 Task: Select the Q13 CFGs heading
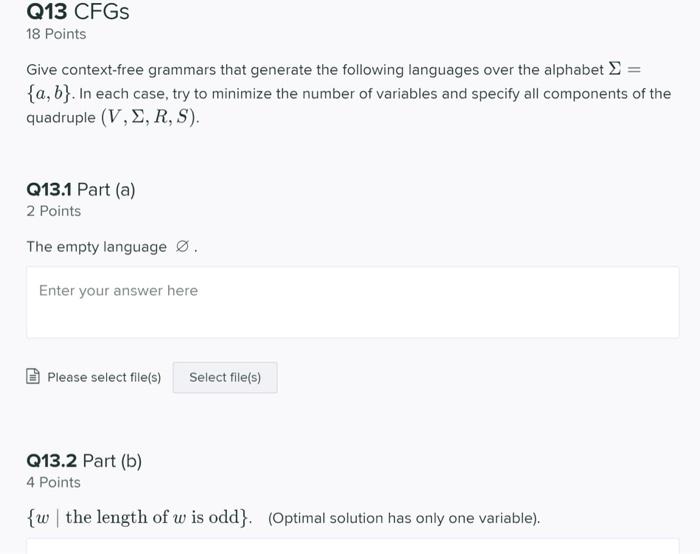coord(78,12)
